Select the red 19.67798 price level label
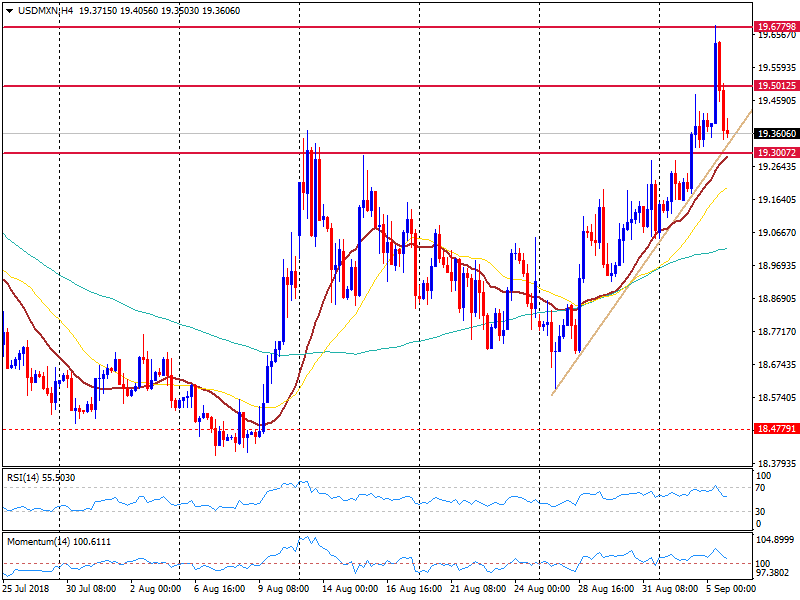The width and height of the screenshot is (800, 600). pos(776,26)
